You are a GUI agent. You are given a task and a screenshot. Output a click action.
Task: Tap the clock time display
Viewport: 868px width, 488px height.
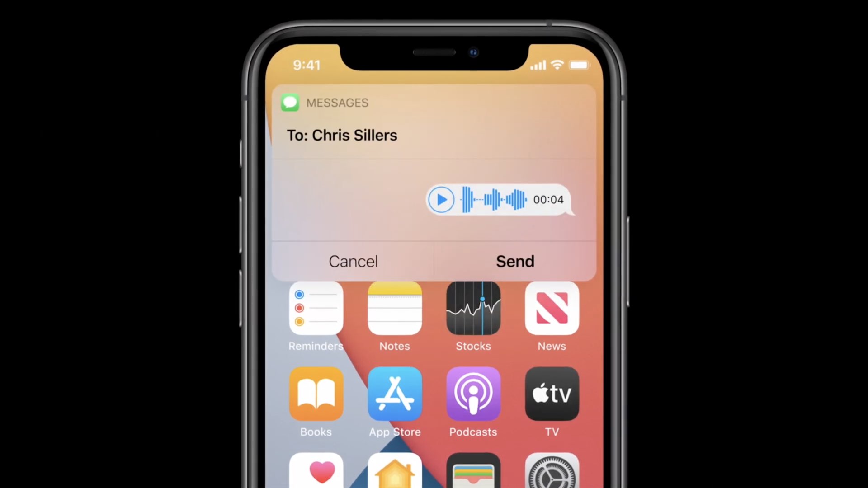tap(307, 65)
